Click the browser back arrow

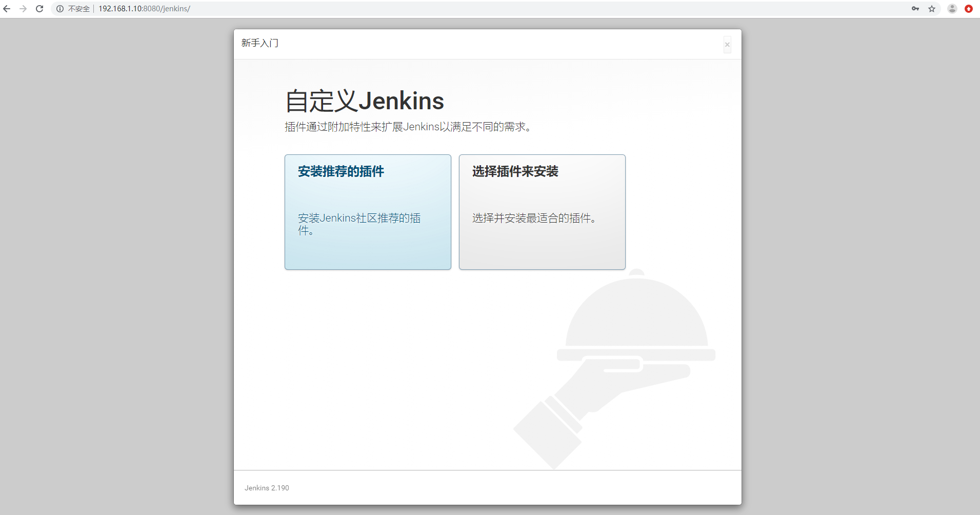coord(7,9)
